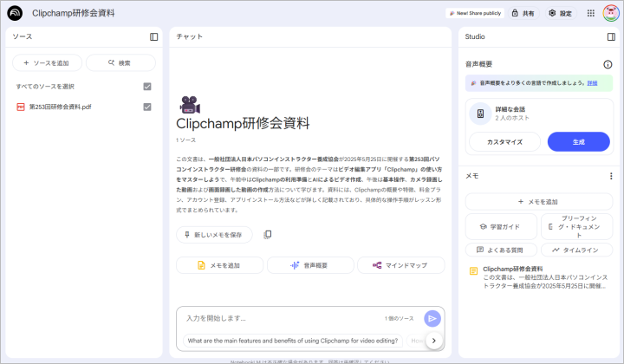Image resolution: width=624 pixels, height=364 pixels.
Task: Click the 詳細な会話 speaker icon
Action: 480,114
